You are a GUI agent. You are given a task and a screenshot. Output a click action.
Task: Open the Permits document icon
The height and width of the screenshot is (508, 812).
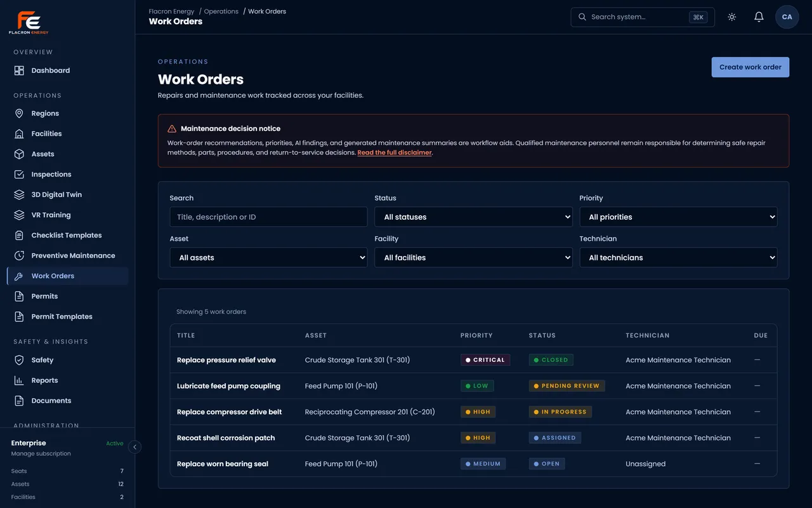(19, 297)
